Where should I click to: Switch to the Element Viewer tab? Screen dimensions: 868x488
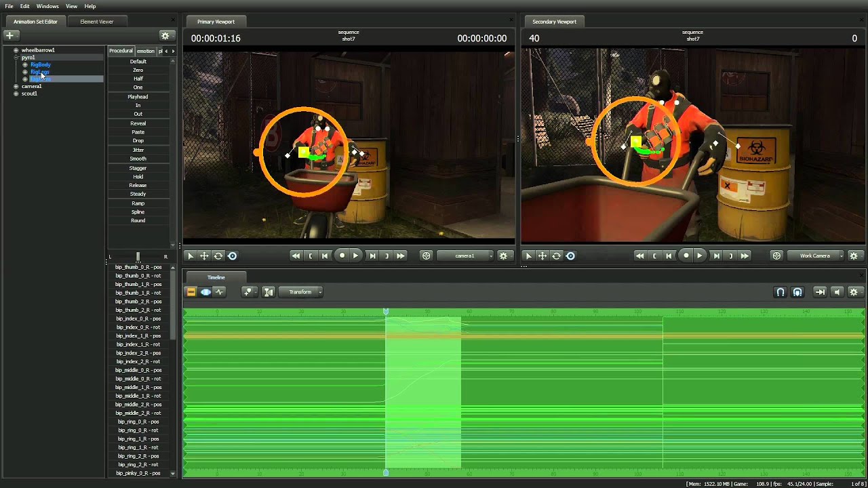point(97,22)
